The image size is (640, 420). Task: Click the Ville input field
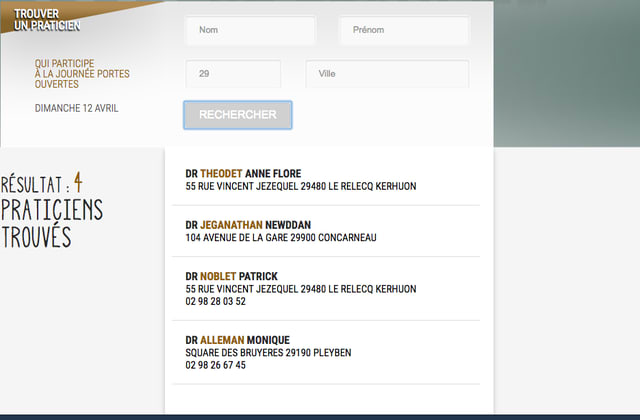click(386, 74)
